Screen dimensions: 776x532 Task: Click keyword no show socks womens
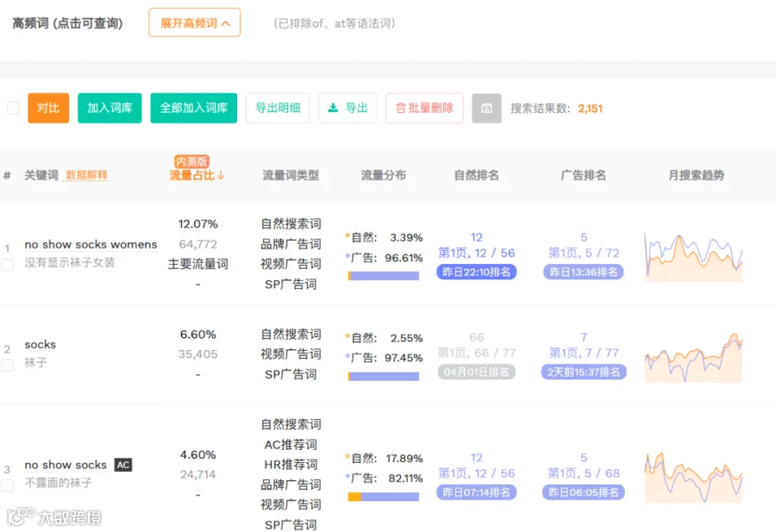coord(91,245)
